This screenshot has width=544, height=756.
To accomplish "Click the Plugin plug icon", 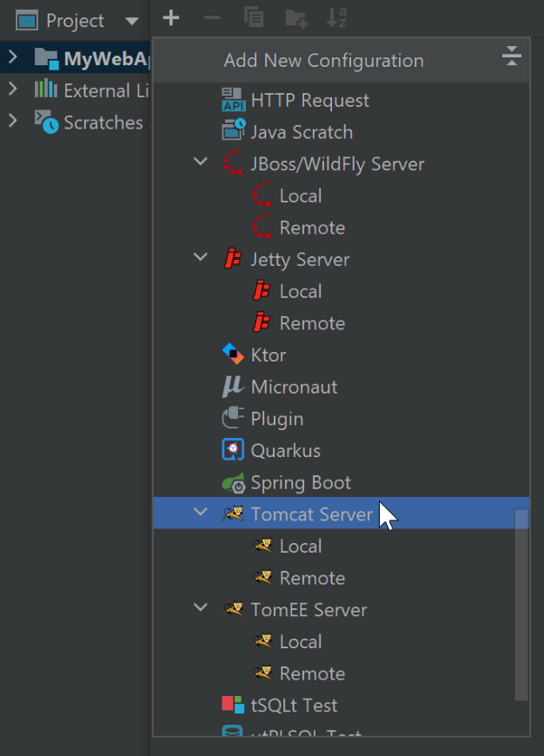I will coord(234,417).
